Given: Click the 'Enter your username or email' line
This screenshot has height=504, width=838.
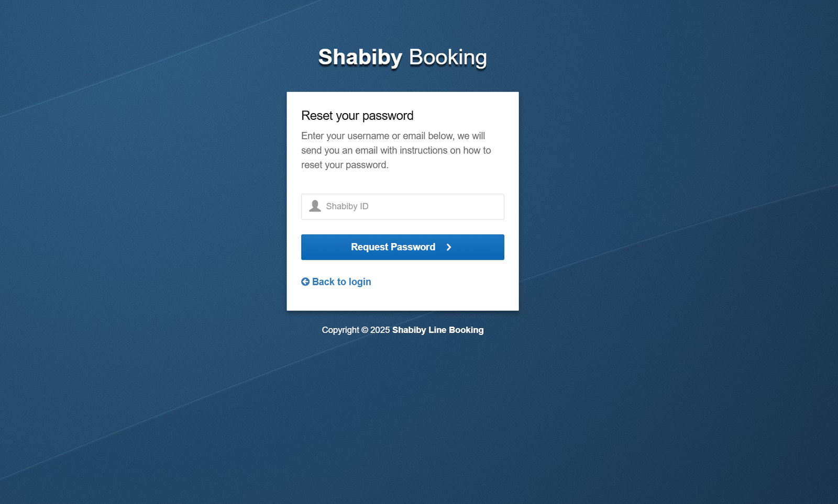Looking at the screenshot, I should (x=393, y=136).
